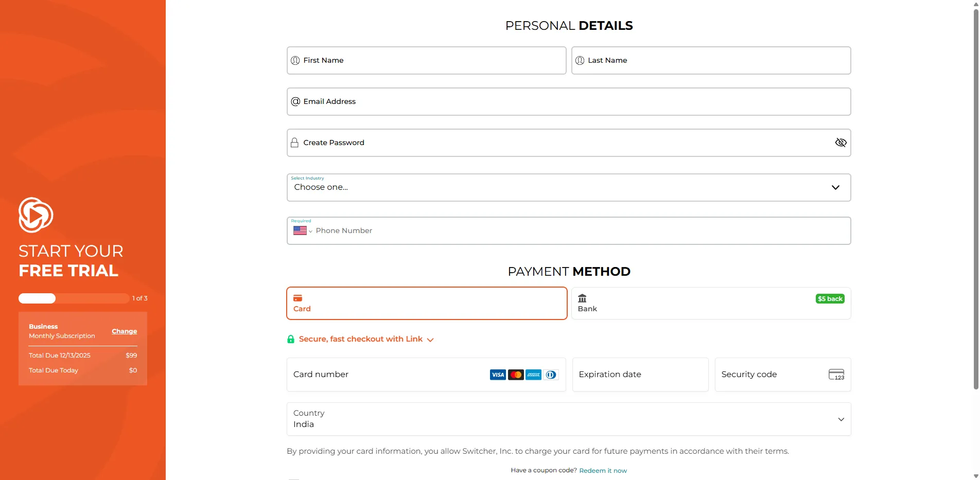Click the green lock icon beside Link

291,339
